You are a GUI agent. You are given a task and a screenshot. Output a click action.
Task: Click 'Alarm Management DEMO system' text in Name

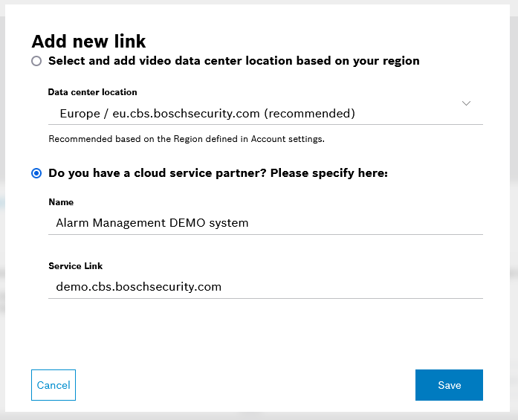coord(152,223)
